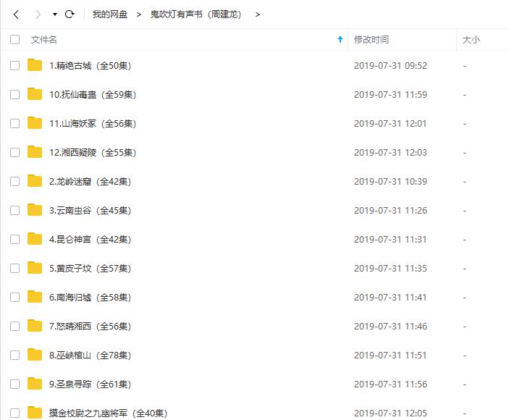The width and height of the screenshot is (509, 420).
Task: Click folder icon of 12.湘西疑陵
Action: tap(35, 151)
